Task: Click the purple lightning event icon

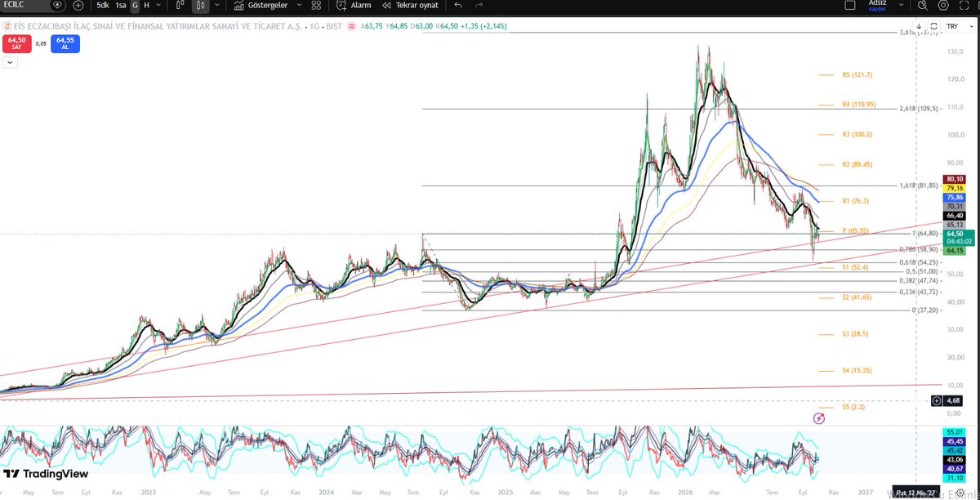Action: point(819,418)
